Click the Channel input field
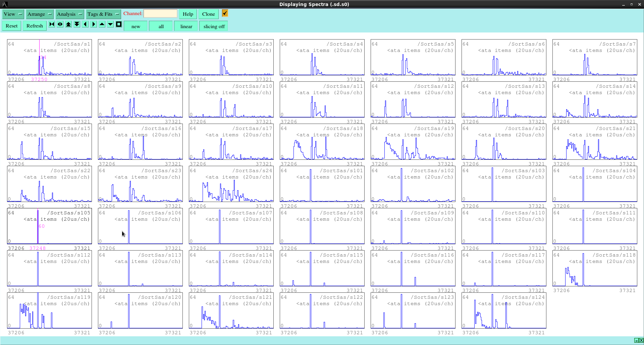The width and height of the screenshot is (644, 345). click(160, 13)
